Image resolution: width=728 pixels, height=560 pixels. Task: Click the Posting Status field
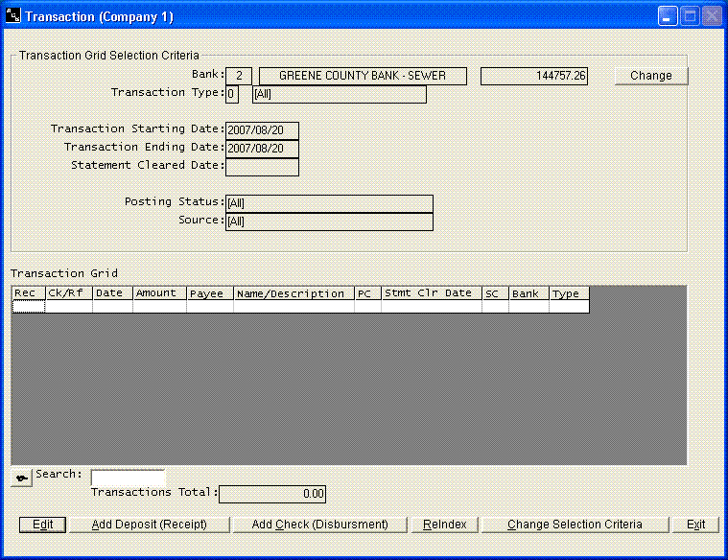point(328,203)
